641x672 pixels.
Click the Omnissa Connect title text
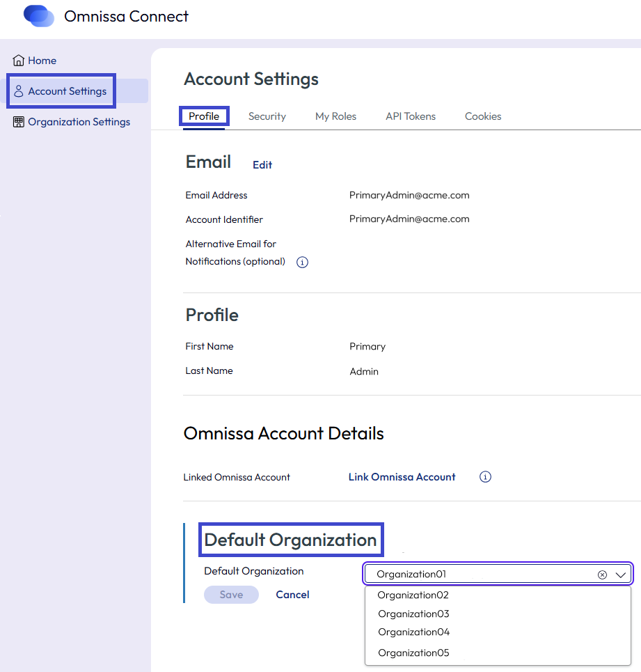[x=126, y=16]
